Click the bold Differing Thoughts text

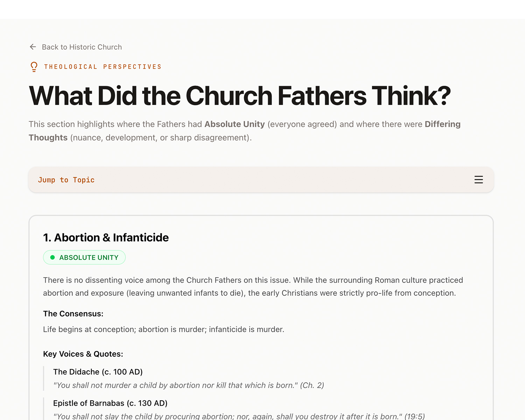[x=442, y=124]
